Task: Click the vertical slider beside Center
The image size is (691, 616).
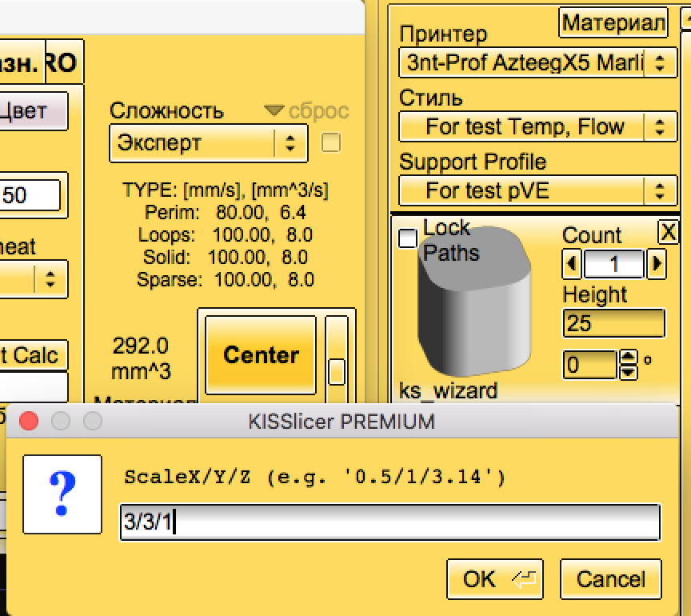Action: point(337,370)
